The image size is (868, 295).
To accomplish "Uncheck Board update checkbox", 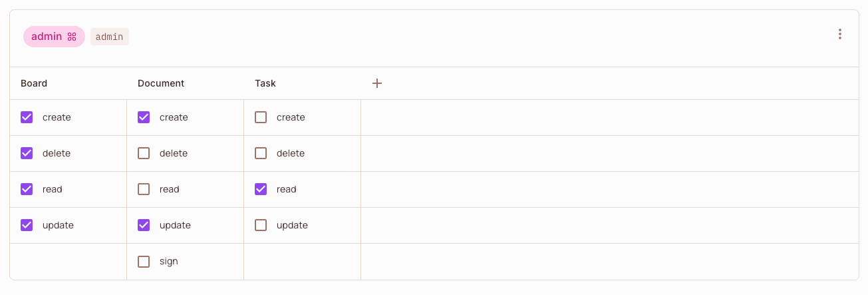I will point(27,225).
